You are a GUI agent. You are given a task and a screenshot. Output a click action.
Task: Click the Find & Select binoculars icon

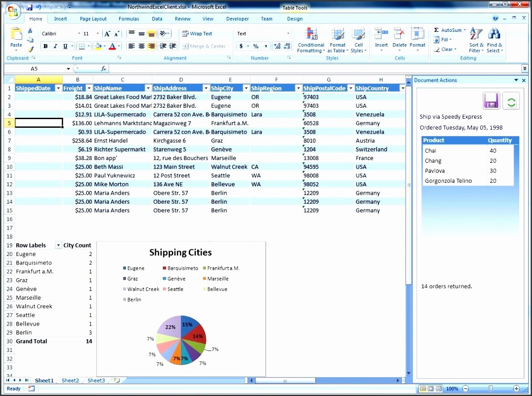coord(494,33)
